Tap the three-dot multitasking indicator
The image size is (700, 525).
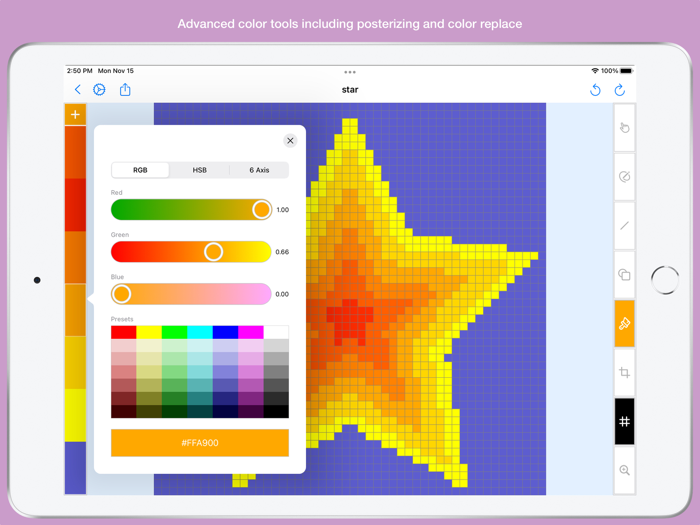pyautogui.click(x=350, y=72)
